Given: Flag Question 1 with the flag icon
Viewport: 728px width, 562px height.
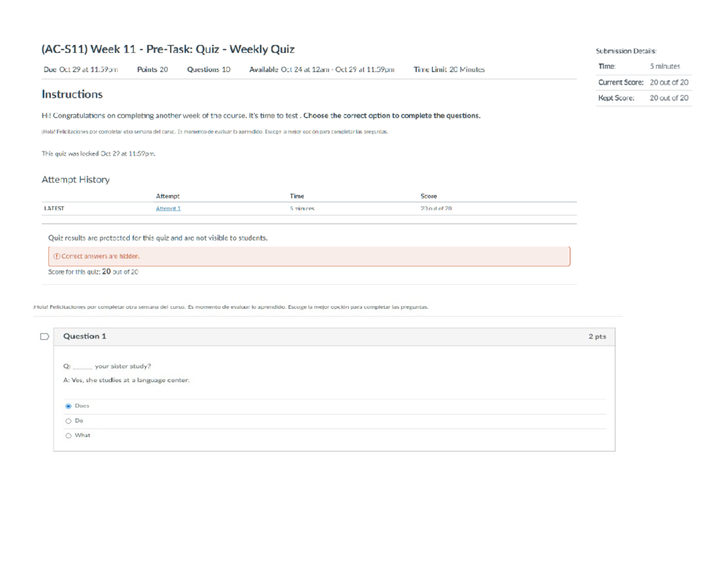Looking at the screenshot, I should 44,336.
